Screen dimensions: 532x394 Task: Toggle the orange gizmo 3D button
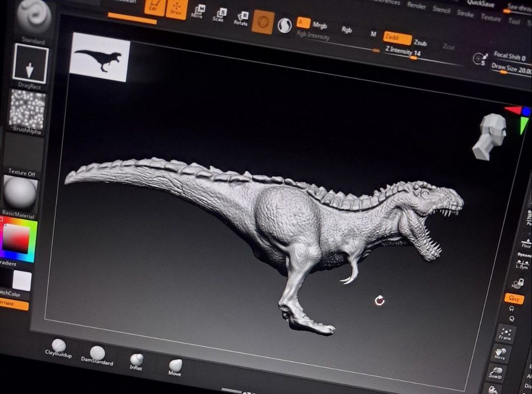click(263, 22)
